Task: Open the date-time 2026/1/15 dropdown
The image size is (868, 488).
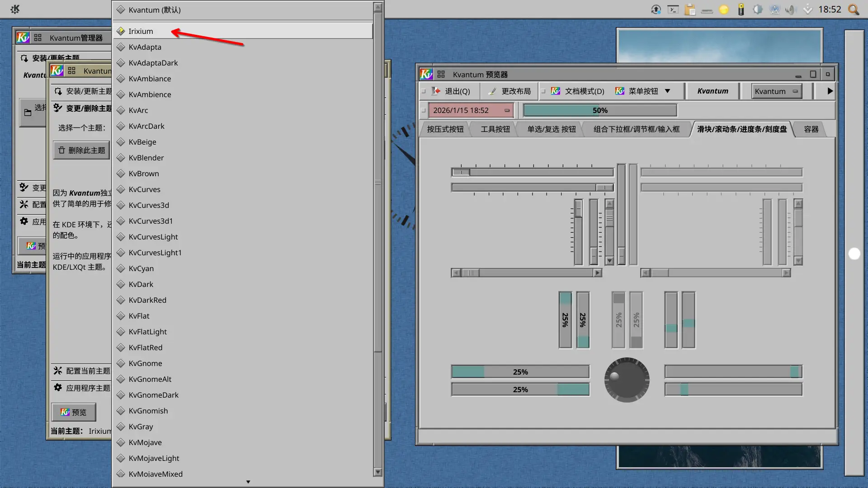Action: [x=507, y=110]
